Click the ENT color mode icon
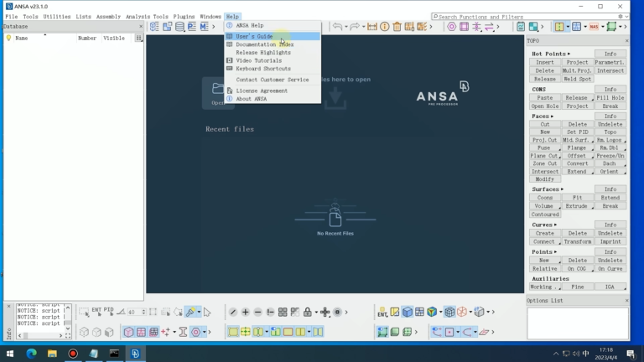Screen dimensions: 644x362 (x=382, y=312)
